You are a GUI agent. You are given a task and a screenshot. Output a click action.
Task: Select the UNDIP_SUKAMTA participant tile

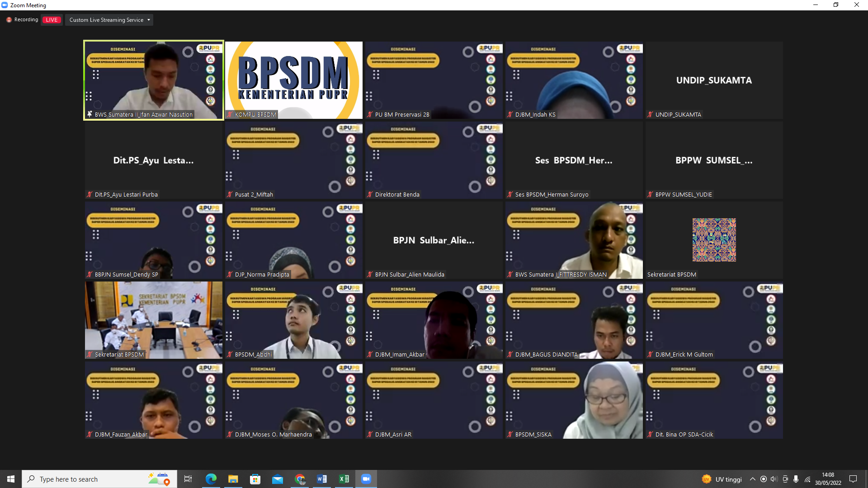(714, 80)
